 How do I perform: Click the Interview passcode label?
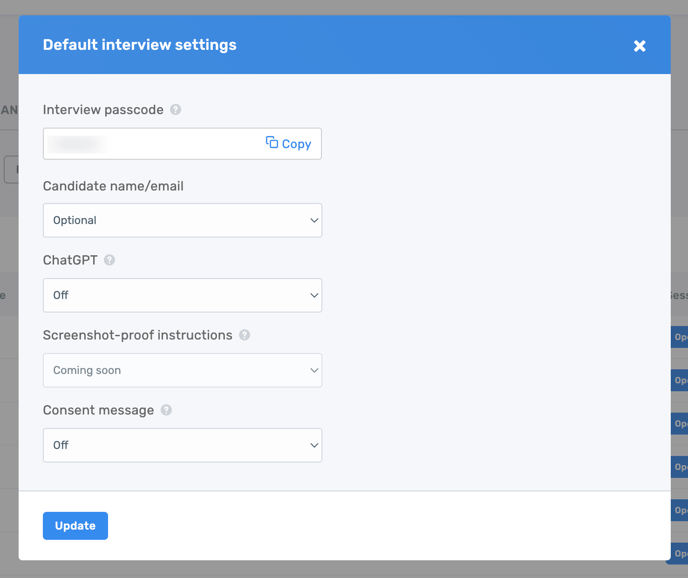coord(103,110)
